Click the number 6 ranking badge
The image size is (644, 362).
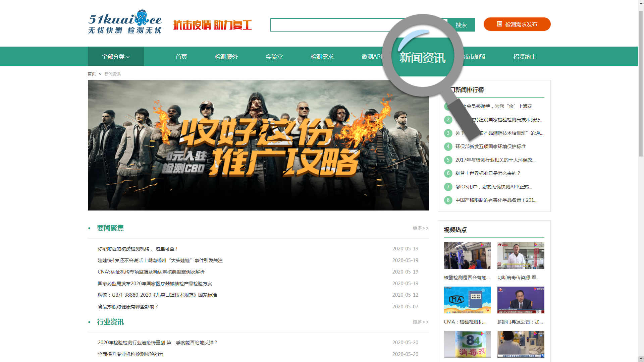coord(448,173)
